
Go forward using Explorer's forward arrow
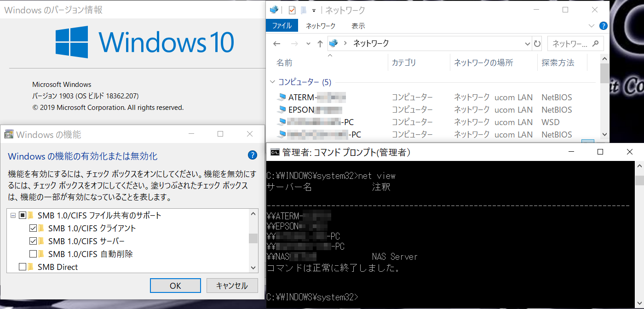295,44
